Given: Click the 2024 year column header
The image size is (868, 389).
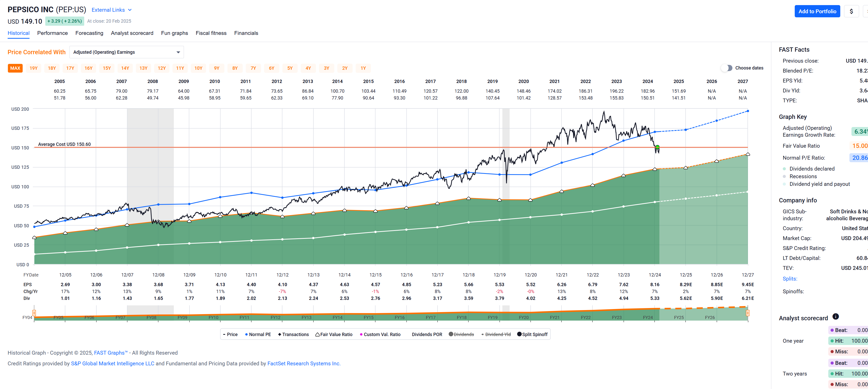Looking at the screenshot, I should pyautogui.click(x=648, y=81).
